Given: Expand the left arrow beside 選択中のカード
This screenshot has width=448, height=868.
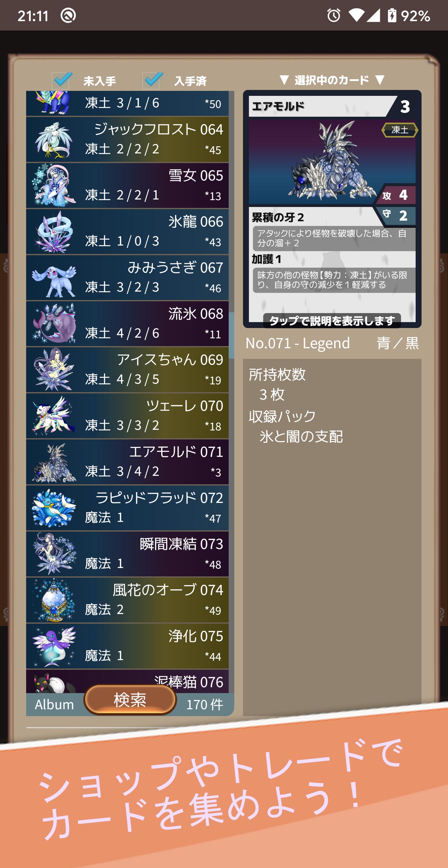Looking at the screenshot, I should (x=284, y=80).
